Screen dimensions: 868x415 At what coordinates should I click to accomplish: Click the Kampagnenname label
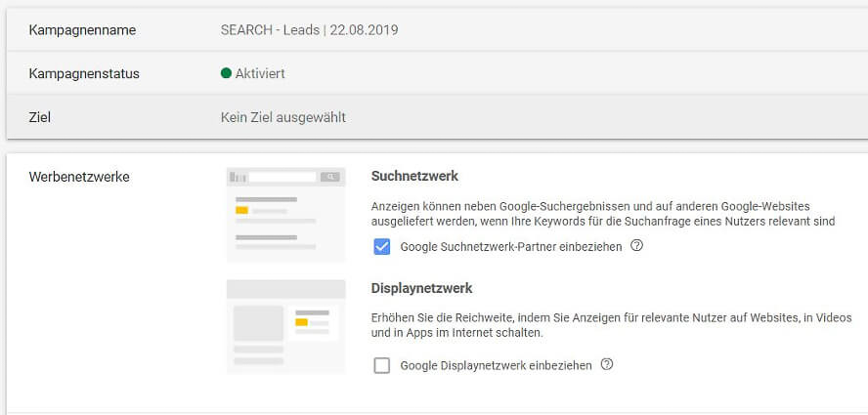[82, 30]
